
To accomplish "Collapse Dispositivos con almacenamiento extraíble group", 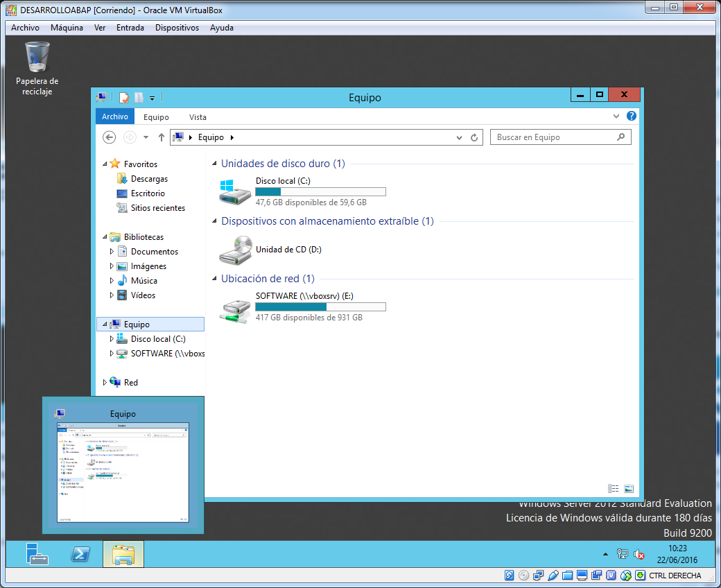I will coord(214,221).
